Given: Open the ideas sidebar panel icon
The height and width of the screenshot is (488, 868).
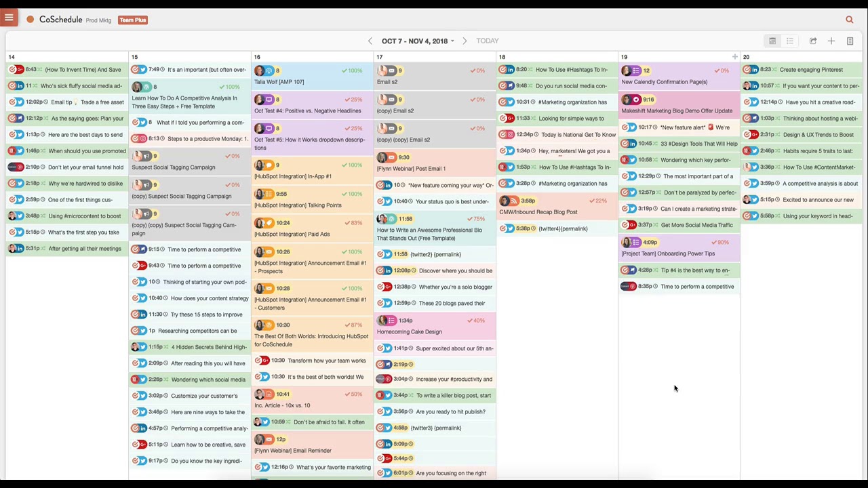Looking at the screenshot, I should pos(850,41).
